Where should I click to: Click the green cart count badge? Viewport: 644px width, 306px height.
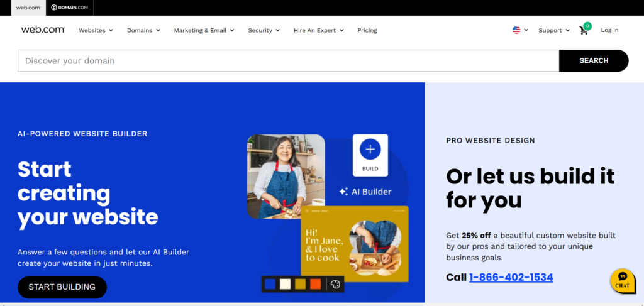587,26
